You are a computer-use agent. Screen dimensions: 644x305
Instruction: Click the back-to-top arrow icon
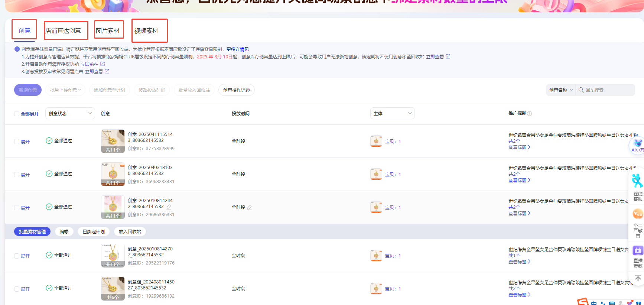[638, 279]
